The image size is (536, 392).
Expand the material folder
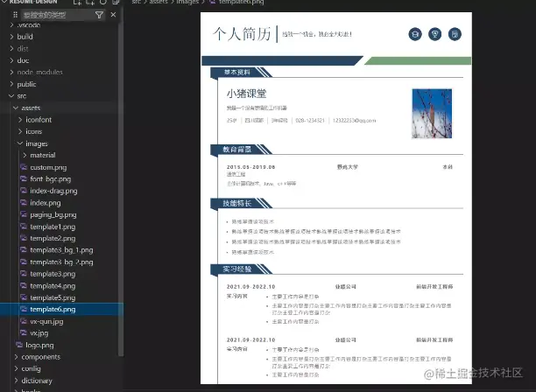[42, 155]
